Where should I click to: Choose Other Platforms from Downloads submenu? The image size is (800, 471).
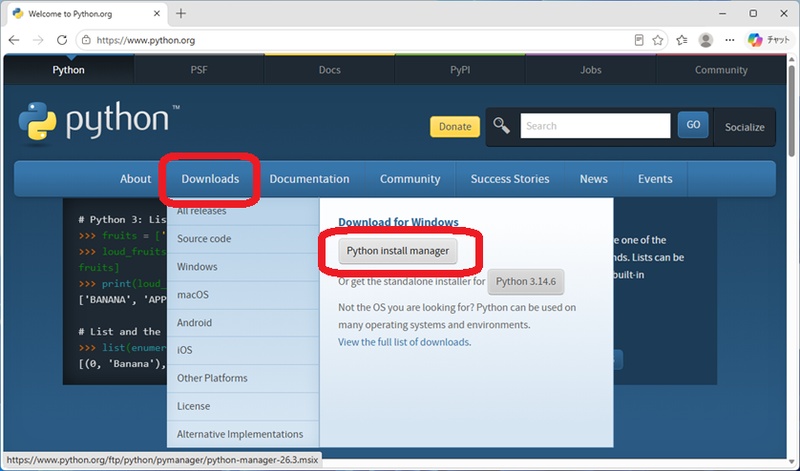[x=243, y=378]
